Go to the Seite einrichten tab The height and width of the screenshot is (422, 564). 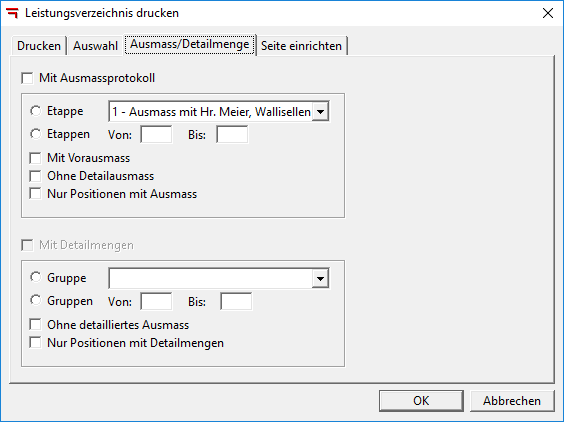click(301, 46)
